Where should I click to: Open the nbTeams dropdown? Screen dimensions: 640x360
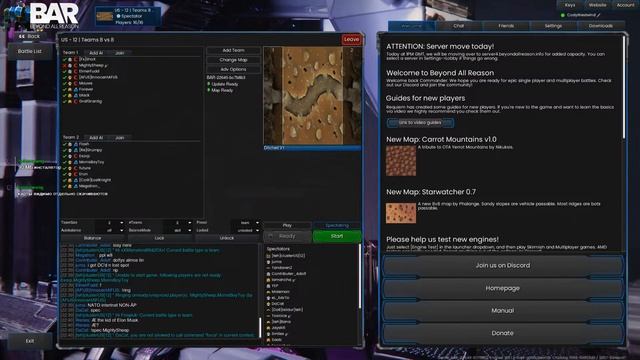(x=177, y=223)
